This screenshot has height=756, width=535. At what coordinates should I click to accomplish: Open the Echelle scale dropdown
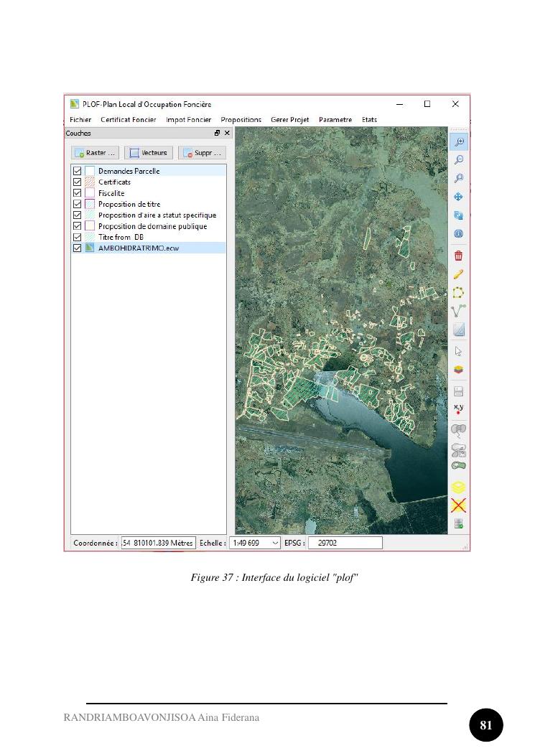(x=275, y=543)
